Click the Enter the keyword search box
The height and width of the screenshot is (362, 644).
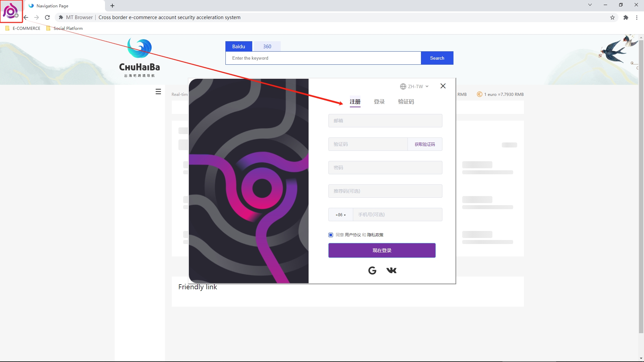click(323, 58)
